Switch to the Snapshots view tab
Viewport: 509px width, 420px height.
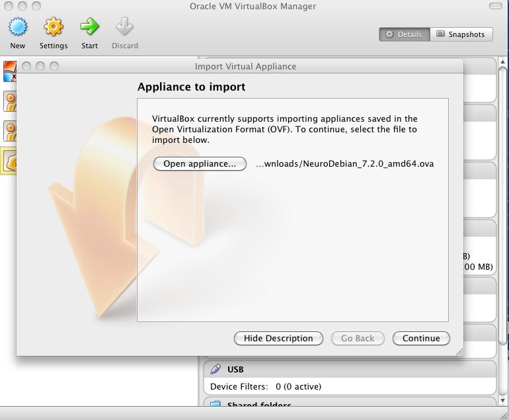(461, 34)
